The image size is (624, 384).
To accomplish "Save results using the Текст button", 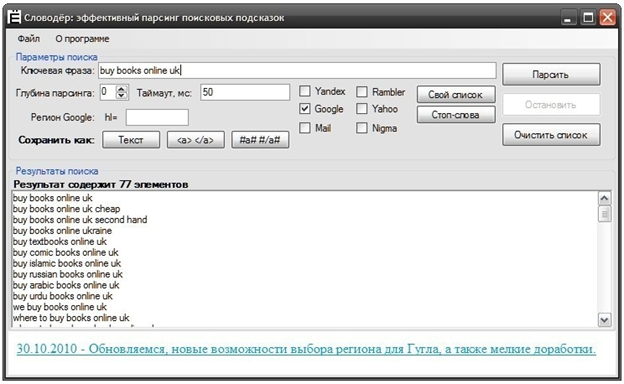I will coord(131,140).
